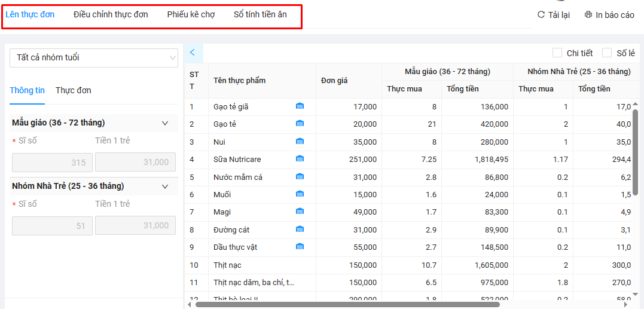Click the blue icon in Muối row
Viewport: 644px width, 309px height.
tap(300, 194)
